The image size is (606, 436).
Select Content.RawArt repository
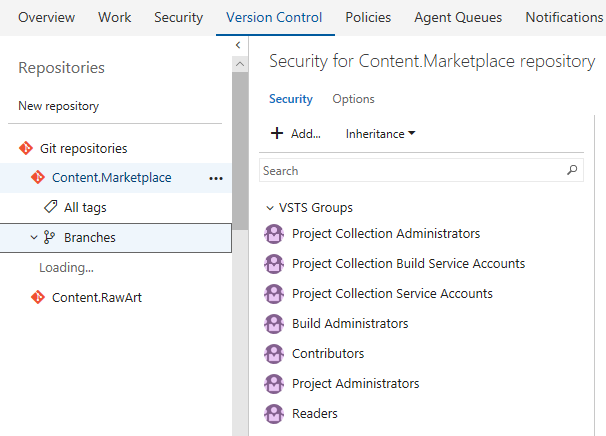coord(97,298)
